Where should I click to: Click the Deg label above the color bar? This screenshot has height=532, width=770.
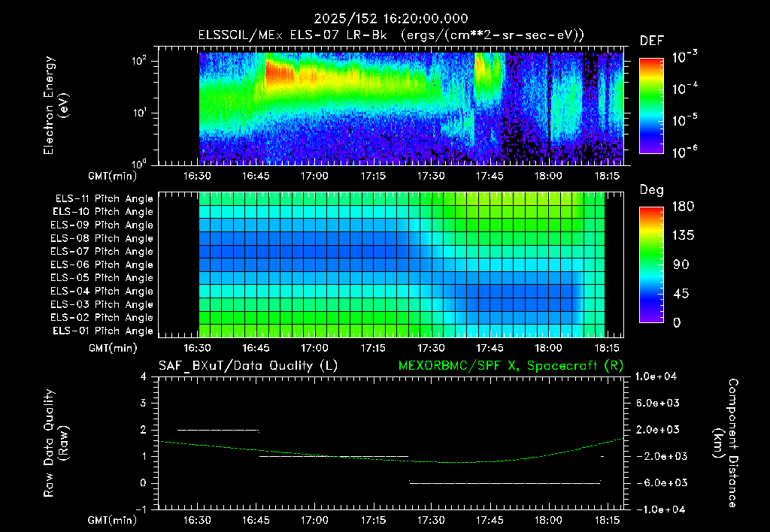coord(651,190)
